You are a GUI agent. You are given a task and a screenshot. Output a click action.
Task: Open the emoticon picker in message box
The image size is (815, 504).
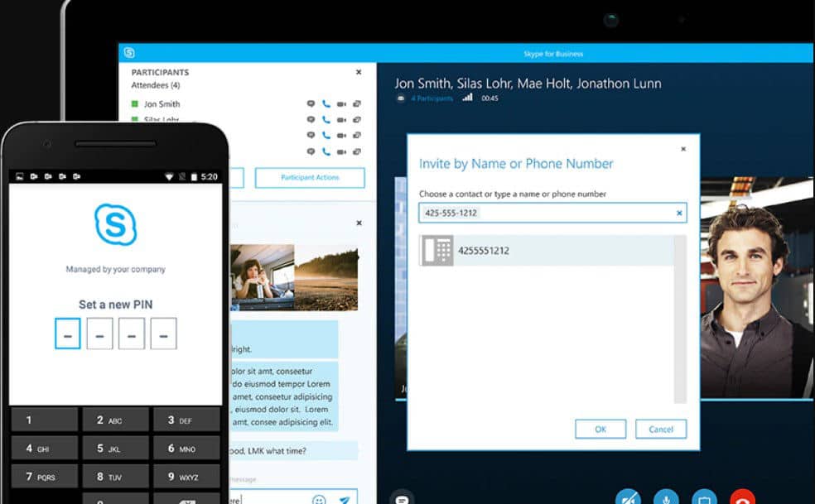coord(319,500)
